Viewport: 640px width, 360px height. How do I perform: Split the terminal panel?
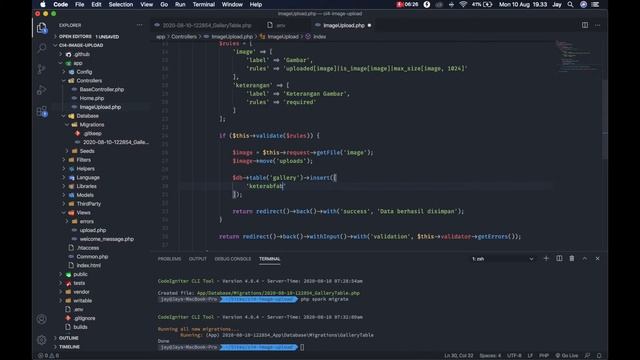click(x=559, y=258)
